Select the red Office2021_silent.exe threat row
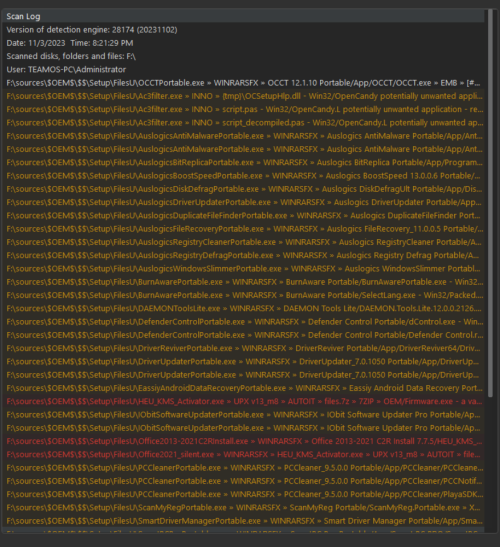The image size is (500, 547). pos(243,454)
